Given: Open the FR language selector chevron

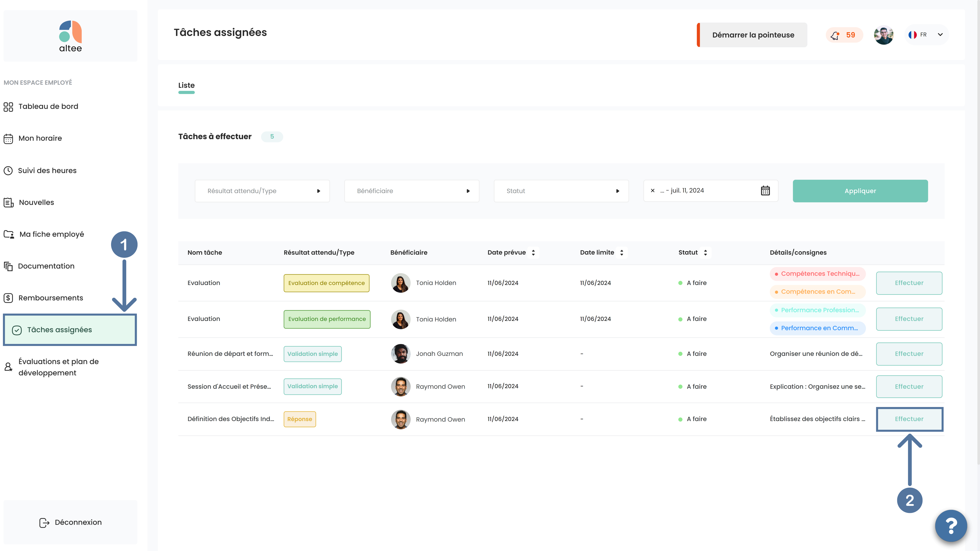Looking at the screenshot, I should [940, 35].
